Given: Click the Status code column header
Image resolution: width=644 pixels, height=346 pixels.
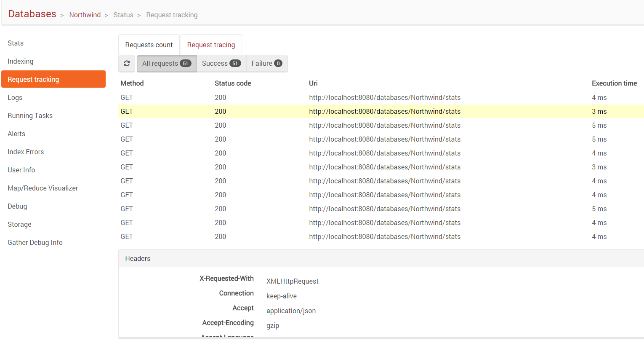Looking at the screenshot, I should pyautogui.click(x=233, y=83).
